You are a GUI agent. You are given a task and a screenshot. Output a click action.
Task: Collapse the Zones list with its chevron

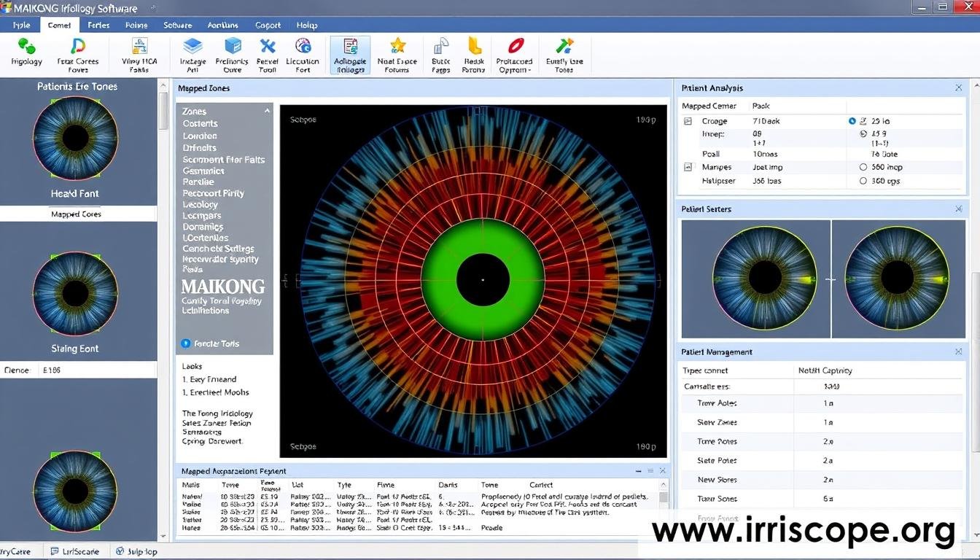click(x=265, y=111)
